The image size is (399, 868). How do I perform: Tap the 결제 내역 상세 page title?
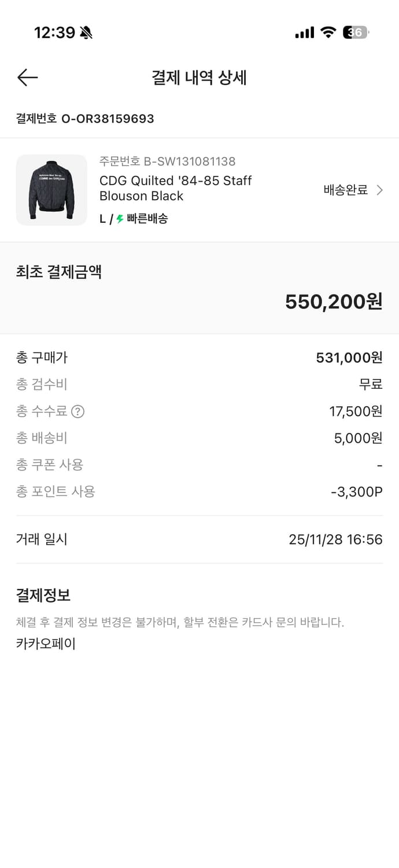pos(199,78)
